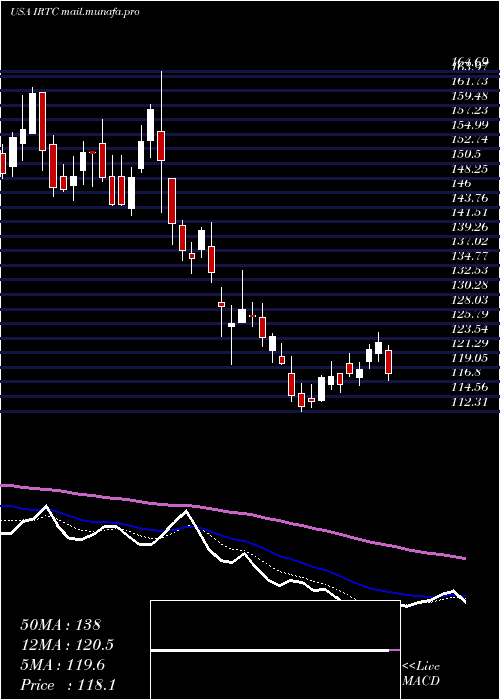Click the 161.73 price axis label
The image size is (500, 700).
click(470, 81)
